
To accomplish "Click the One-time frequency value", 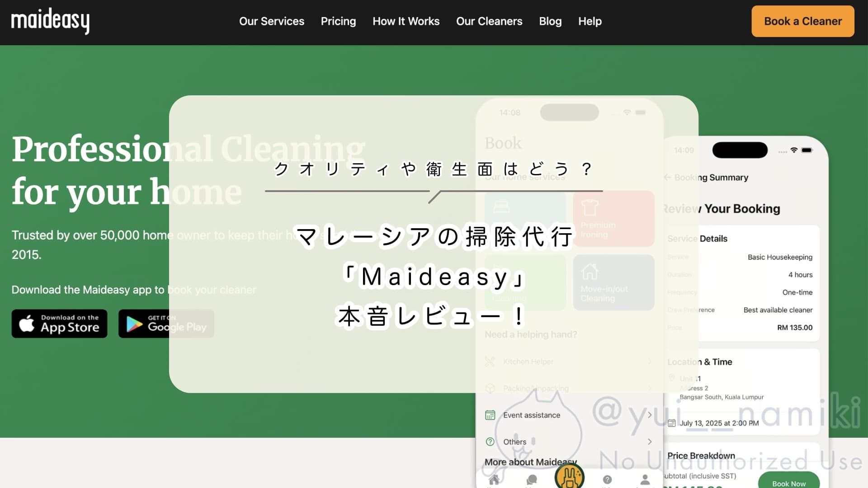I will (x=797, y=292).
